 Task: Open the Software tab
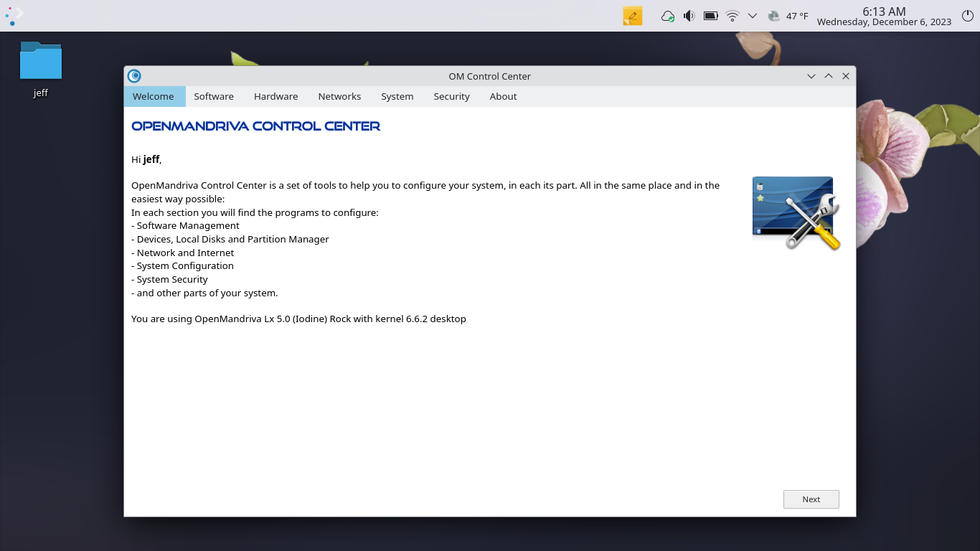(x=214, y=96)
